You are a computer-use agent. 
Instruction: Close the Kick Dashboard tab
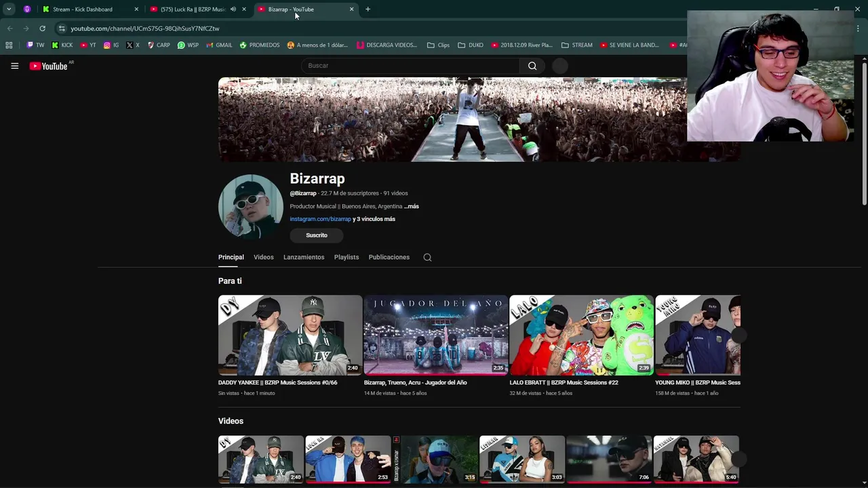pos(136,9)
